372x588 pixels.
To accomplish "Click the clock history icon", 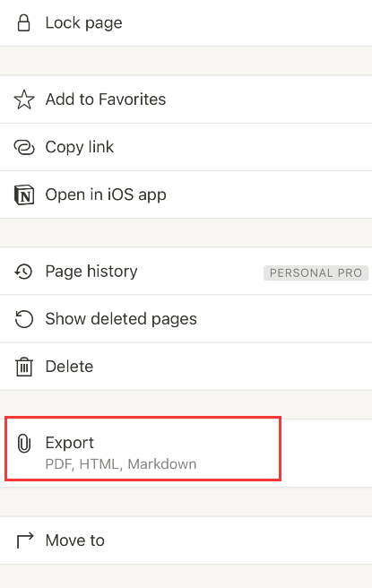I will tap(23, 271).
